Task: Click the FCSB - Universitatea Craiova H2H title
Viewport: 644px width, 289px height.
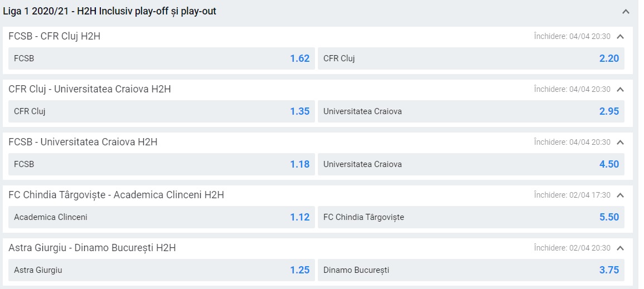Action: [83, 142]
